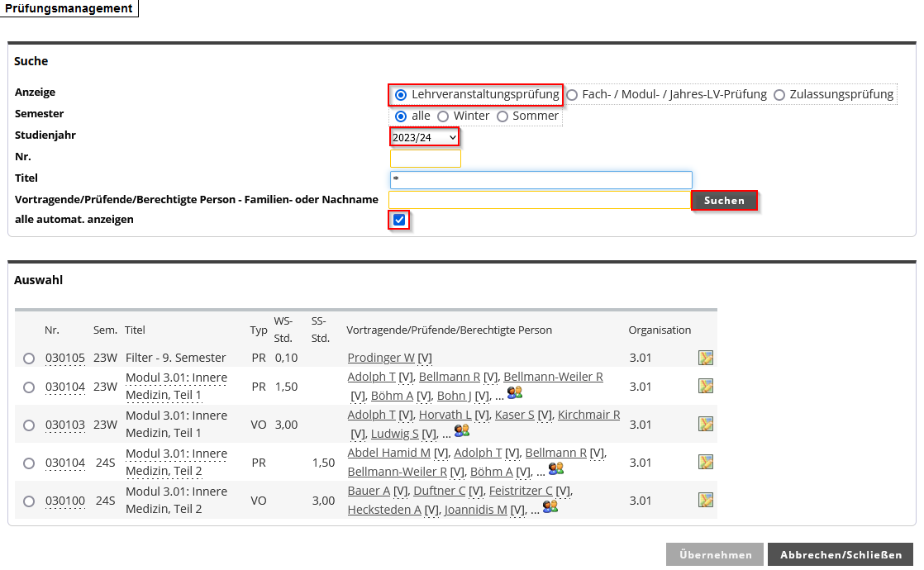Click WS-Std. value 0,10
Image resolution: width=924 pixels, height=570 pixels.
tap(287, 358)
